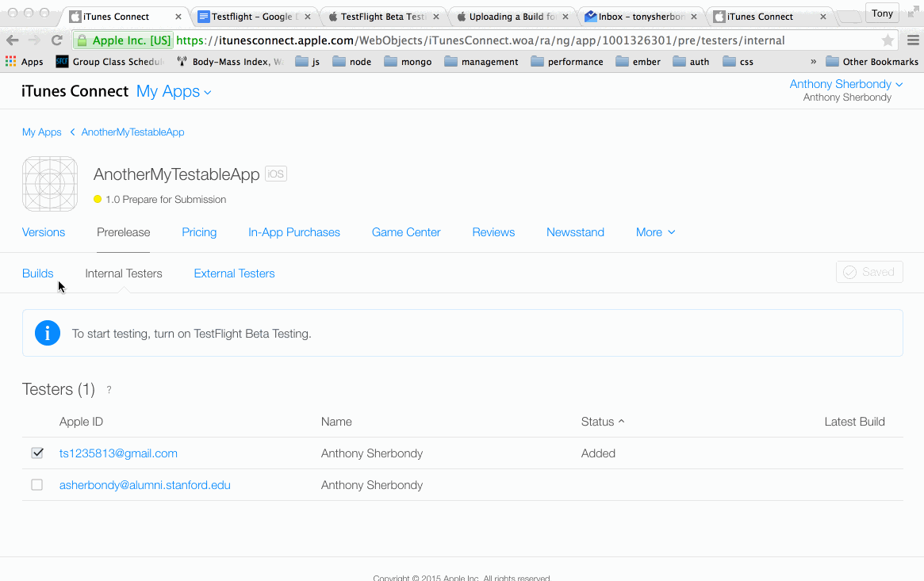
Task: Click the AnotherMyTestableApp placeholder app icon
Action: (50, 184)
